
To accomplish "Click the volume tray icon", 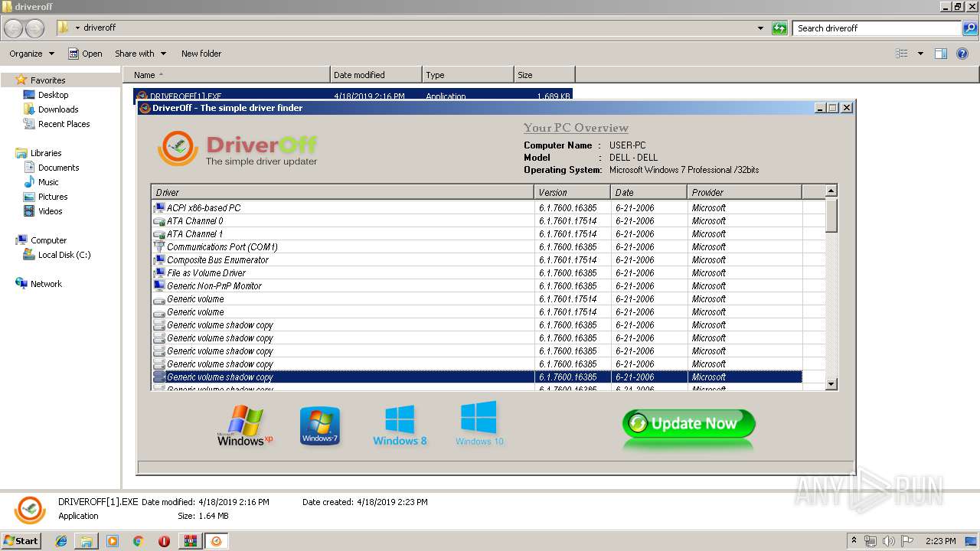I will pyautogui.click(x=889, y=541).
